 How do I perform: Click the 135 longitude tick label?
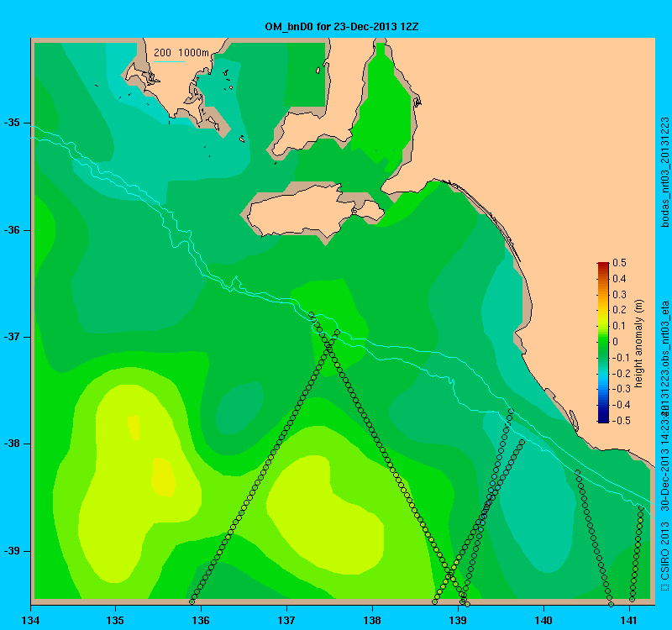[115, 620]
